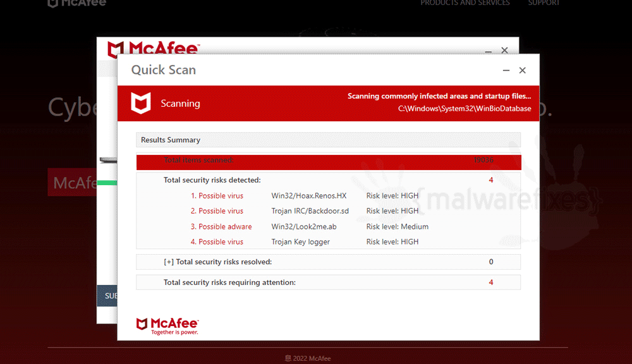
Task: Select Win32/Hoax.Renos.HX threat name
Action: pos(309,196)
